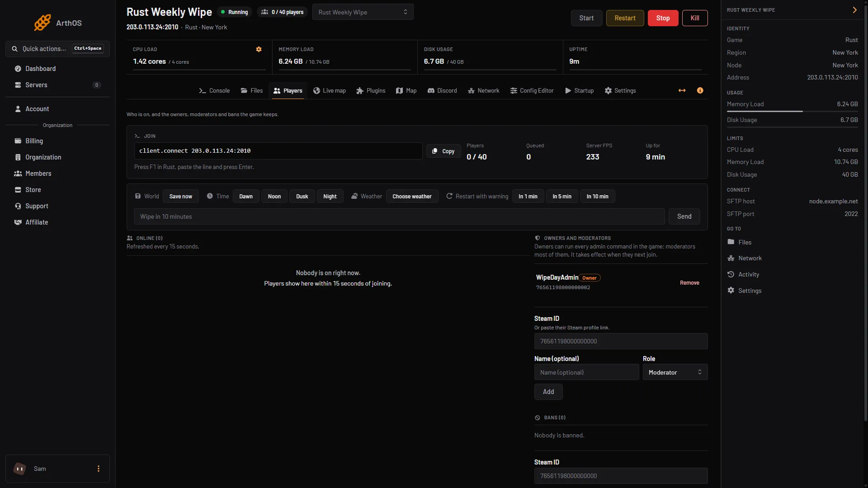Switch to the Plugins tab

371,91
